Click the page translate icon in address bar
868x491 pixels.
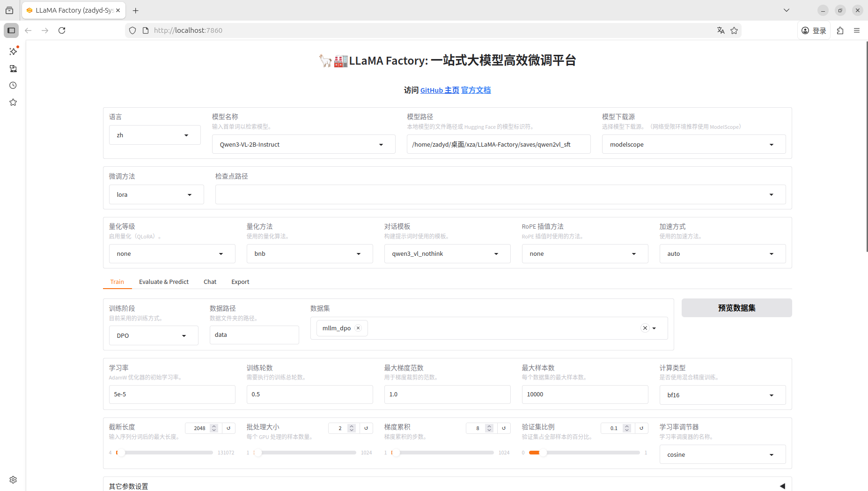(721, 30)
